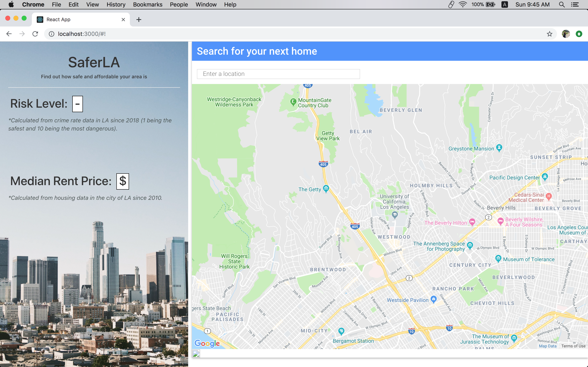Click Bergamot Station marker icon

click(341, 331)
